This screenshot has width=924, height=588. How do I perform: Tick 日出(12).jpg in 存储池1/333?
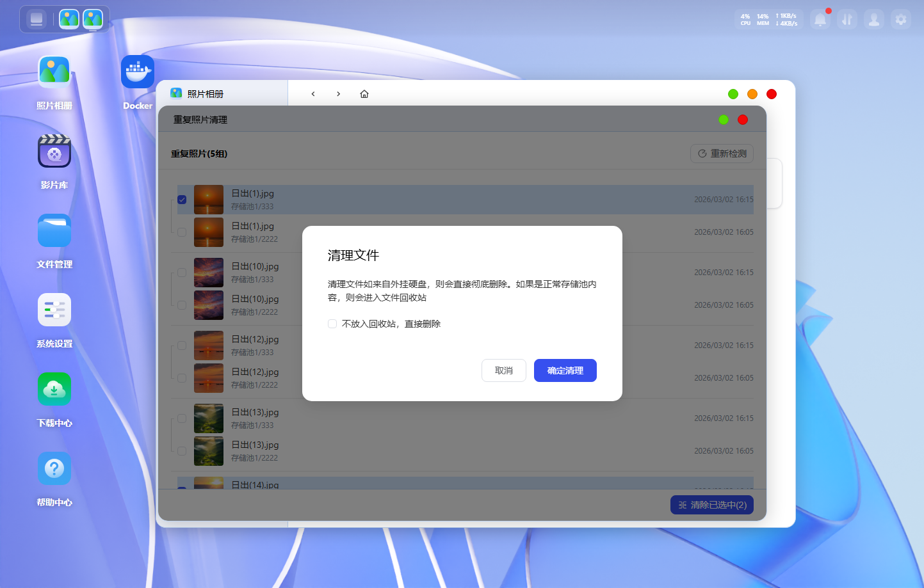click(x=182, y=346)
